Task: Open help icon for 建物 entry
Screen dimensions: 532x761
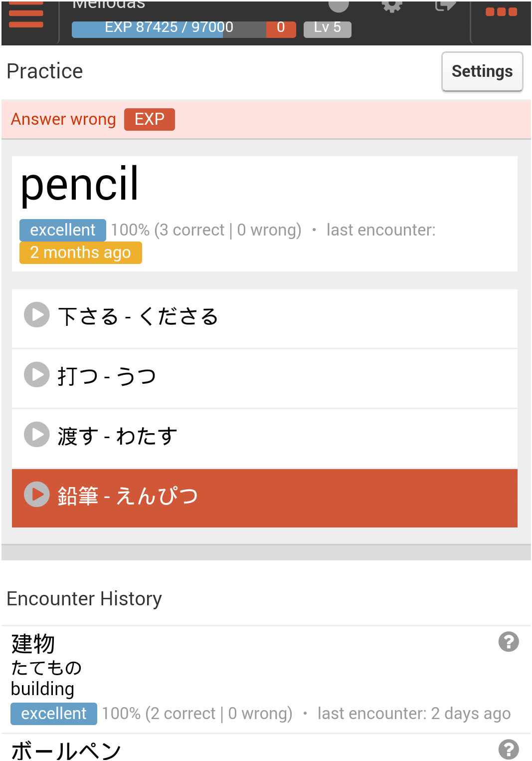Action: point(509,642)
